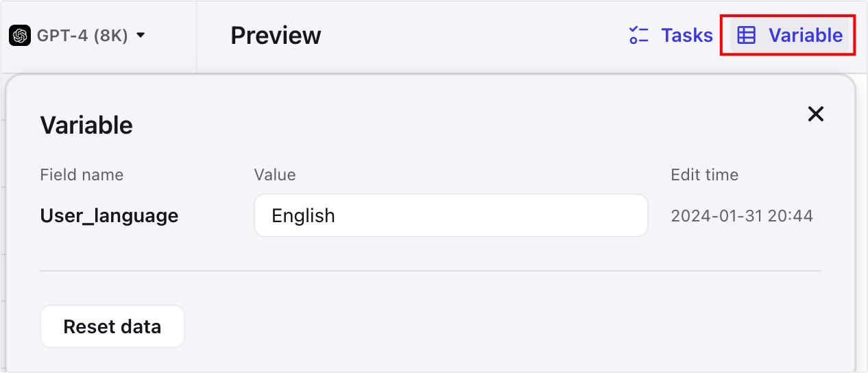The width and height of the screenshot is (868, 373).
Task: Focus the English value input field
Action: tap(450, 216)
